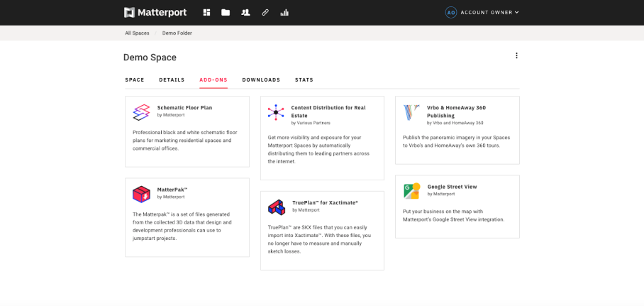
Task: Click the Google Street View icon
Action: pyautogui.click(x=412, y=191)
